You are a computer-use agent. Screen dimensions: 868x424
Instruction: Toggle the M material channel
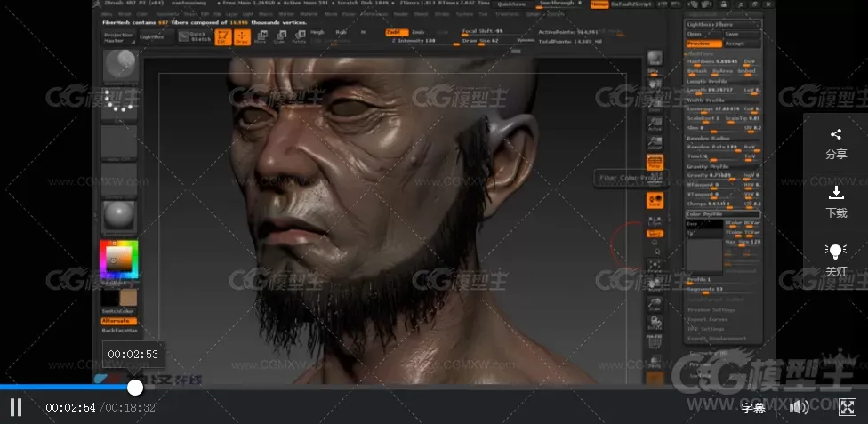point(363,32)
